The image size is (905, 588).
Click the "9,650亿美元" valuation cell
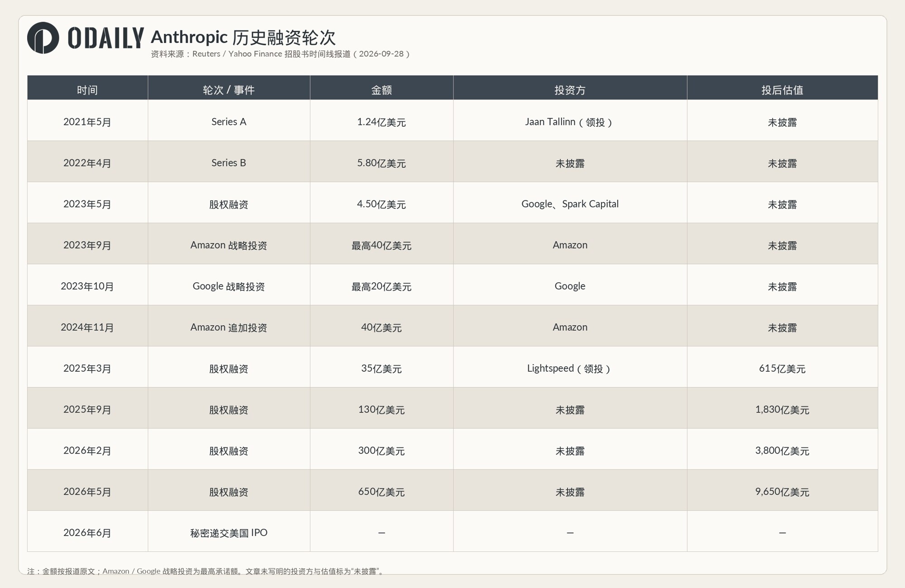[782, 490]
